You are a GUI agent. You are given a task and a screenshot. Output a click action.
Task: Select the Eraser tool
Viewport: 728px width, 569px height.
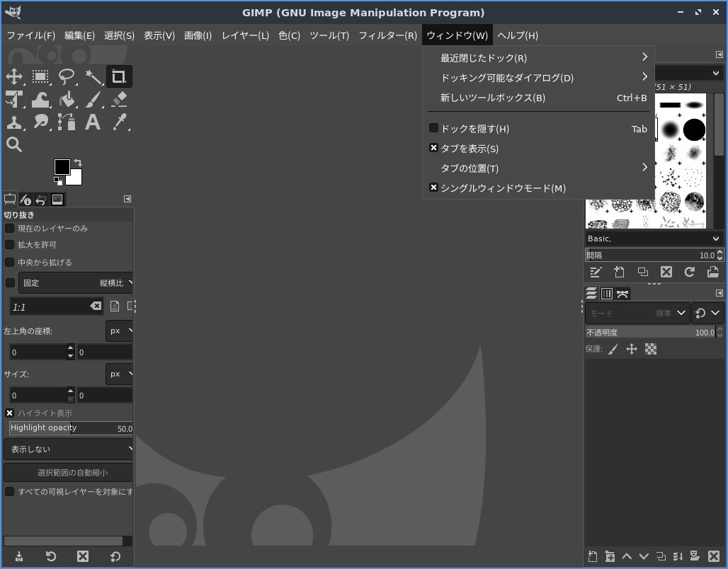(119, 99)
